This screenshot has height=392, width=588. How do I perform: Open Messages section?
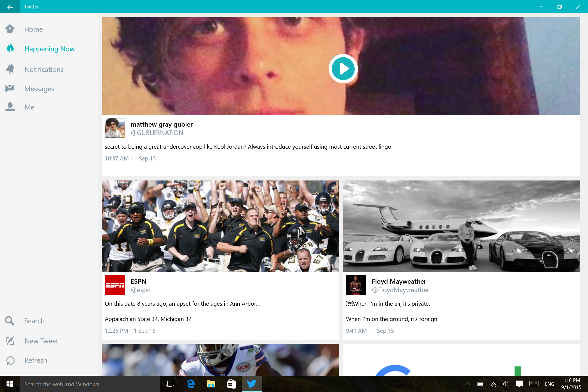pos(39,89)
